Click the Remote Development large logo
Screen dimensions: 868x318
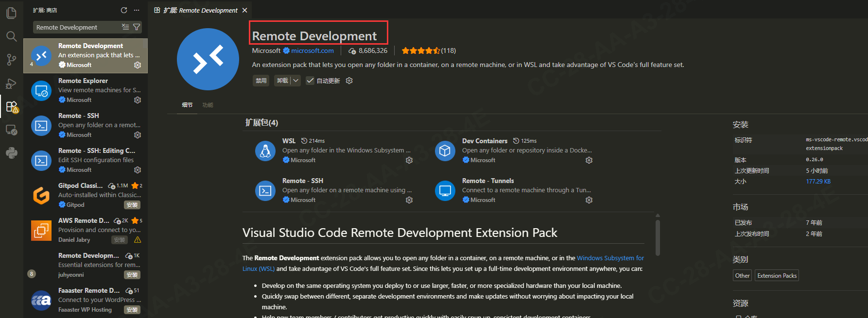click(208, 59)
